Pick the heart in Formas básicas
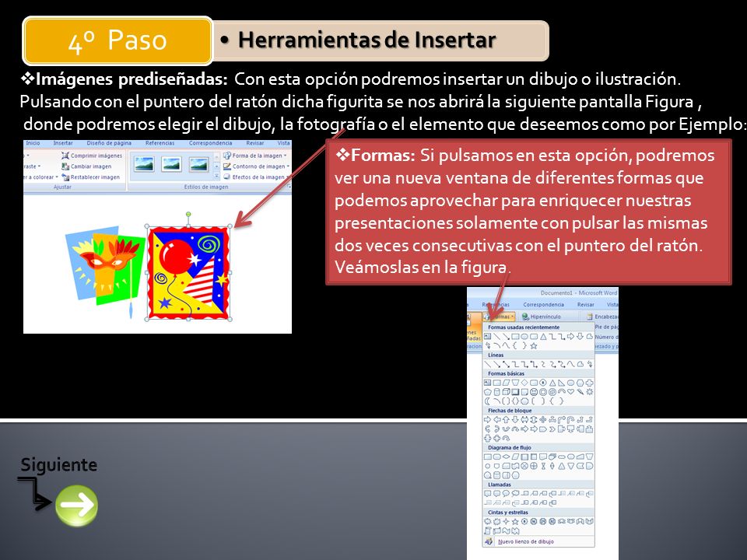 point(570,392)
